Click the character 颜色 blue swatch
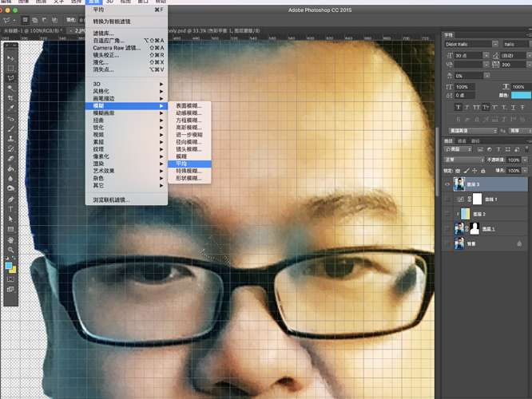The height and width of the screenshot is (399, 532). click(521, 95)
